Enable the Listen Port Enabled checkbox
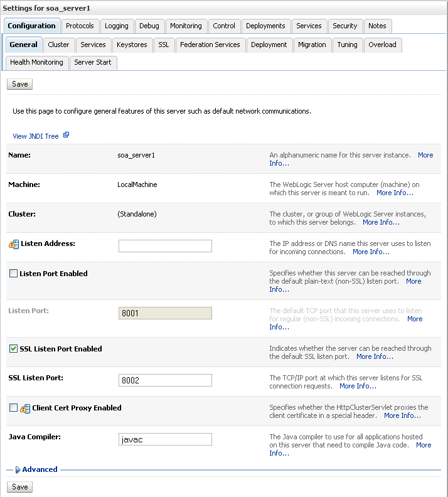Image resolution: width=448 pixels, height=497 pixels. pos(13,274)
